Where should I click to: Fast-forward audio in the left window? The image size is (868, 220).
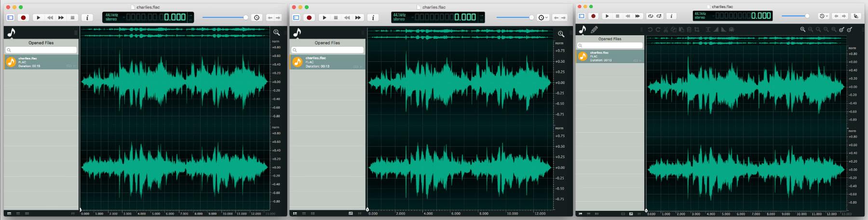pyautogui.click(x=61, y=17)
